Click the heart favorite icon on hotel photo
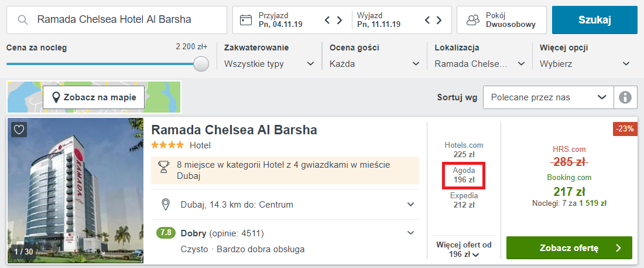The height and width of the screenshot is (268, 644). click(19, 129)
